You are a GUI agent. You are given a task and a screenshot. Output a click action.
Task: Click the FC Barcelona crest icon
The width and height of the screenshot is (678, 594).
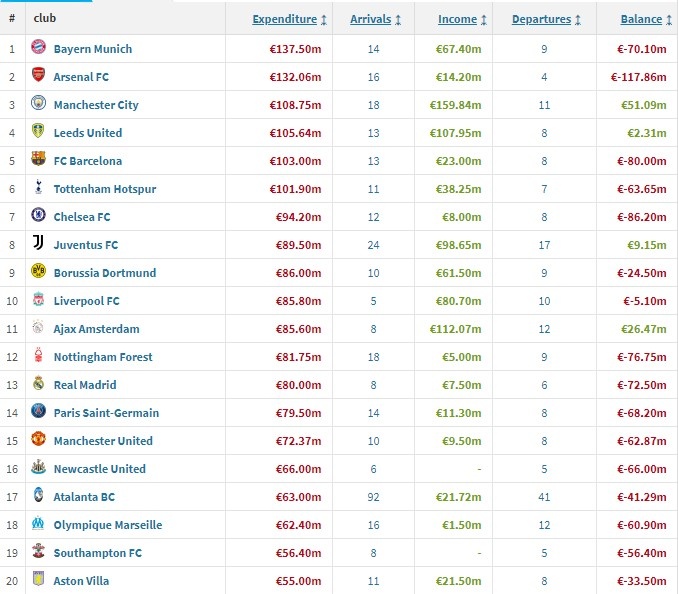[x=38, y=160]
